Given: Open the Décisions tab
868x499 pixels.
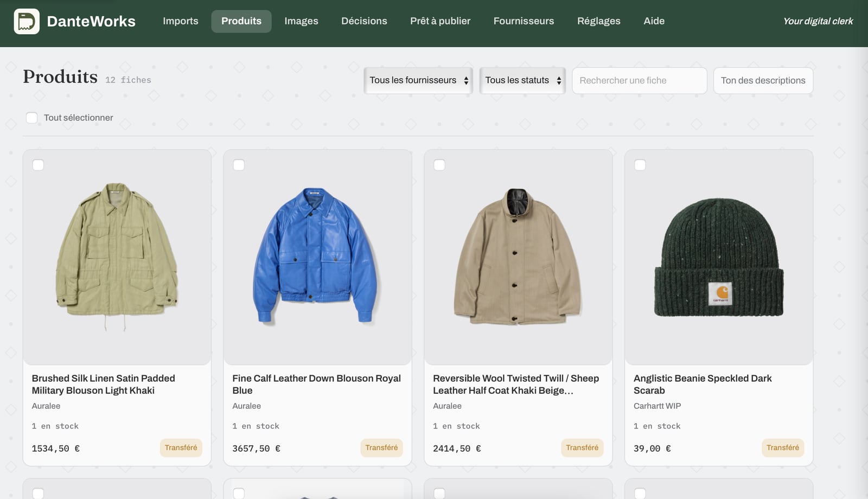Looking at the screenshot, I should (x=364, y=21).
